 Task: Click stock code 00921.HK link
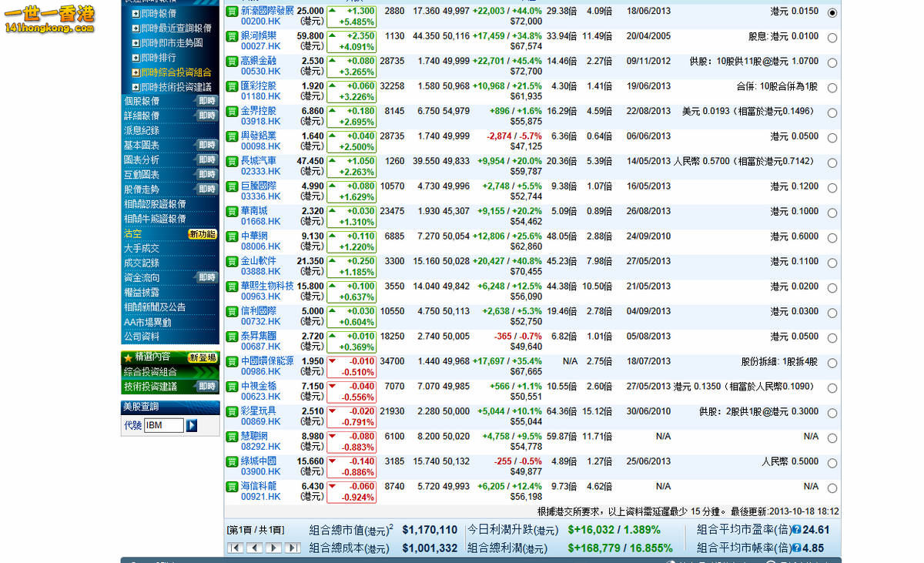tap(261, 498)
